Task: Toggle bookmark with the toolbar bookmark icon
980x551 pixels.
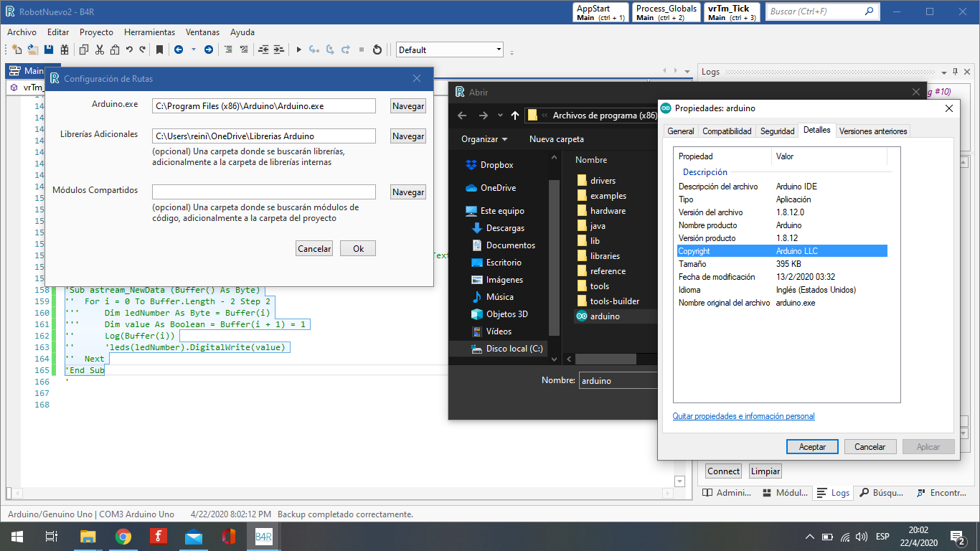Action: (159, 50)
